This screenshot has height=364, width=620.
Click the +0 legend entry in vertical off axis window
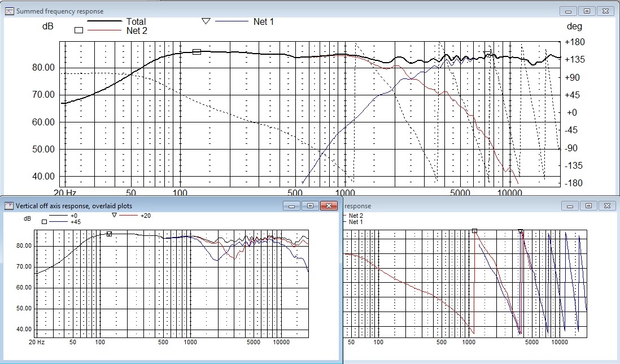click(x=74, y=216)
